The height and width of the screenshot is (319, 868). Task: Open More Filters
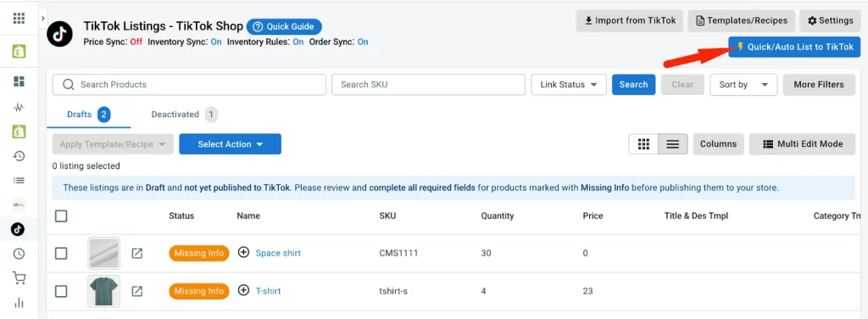pyautogui.click(x=819, y=85)
